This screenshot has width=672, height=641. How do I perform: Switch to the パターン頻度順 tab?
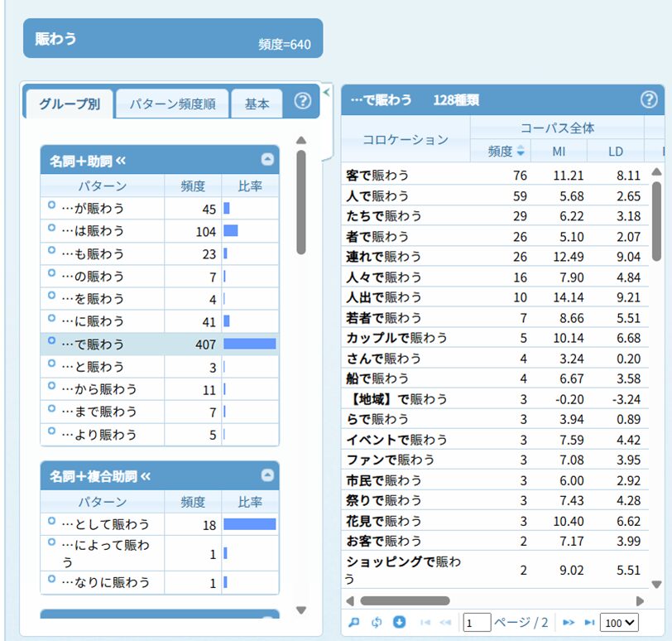[172, 104]
